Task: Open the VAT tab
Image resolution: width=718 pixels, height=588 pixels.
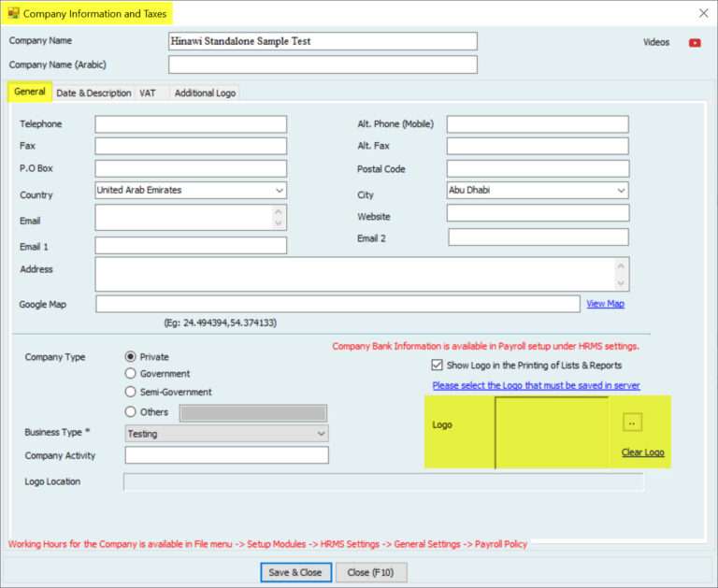Action: 148,93
